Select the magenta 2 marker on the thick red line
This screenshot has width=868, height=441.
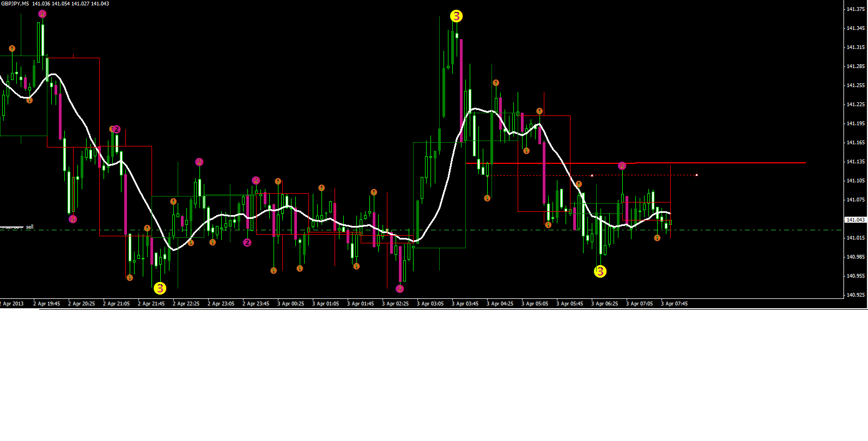click(x=622, y=166)
